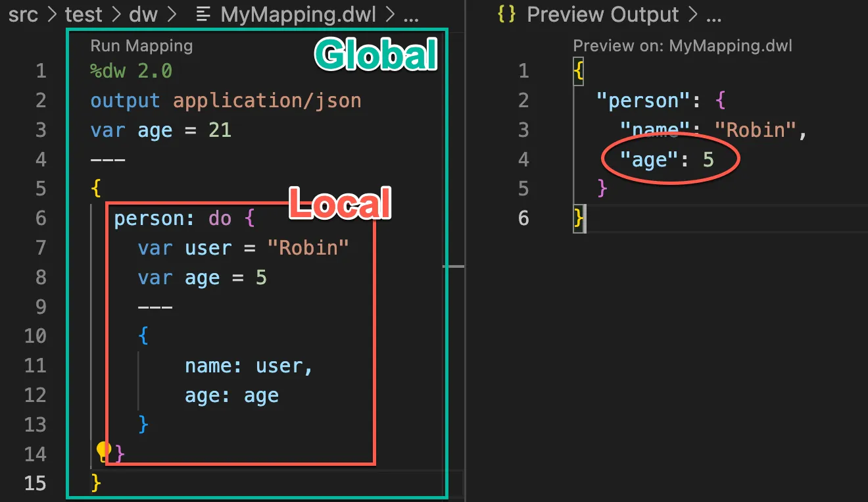Click line number 15 in editor gutter
This screenshot has height=502, width=868.
(36, 484)
